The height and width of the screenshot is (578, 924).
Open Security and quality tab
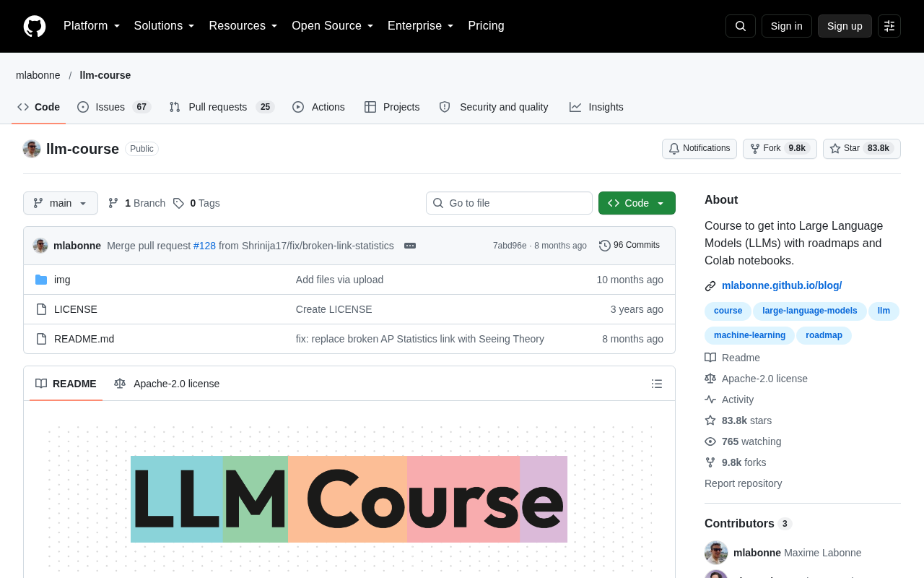click(x=494, y=107)
